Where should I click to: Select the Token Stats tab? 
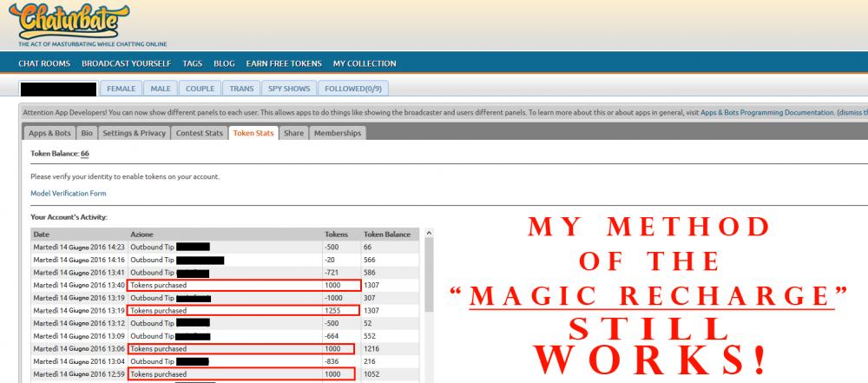click(x=253, y=133)
